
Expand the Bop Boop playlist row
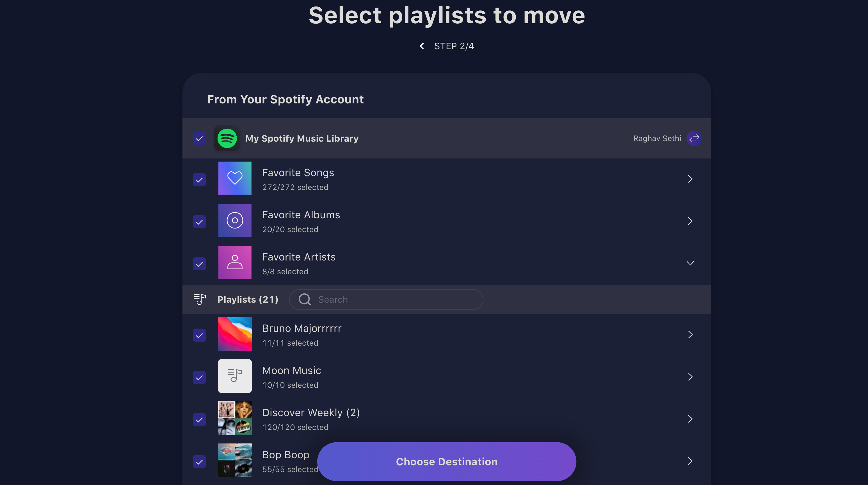690,461
